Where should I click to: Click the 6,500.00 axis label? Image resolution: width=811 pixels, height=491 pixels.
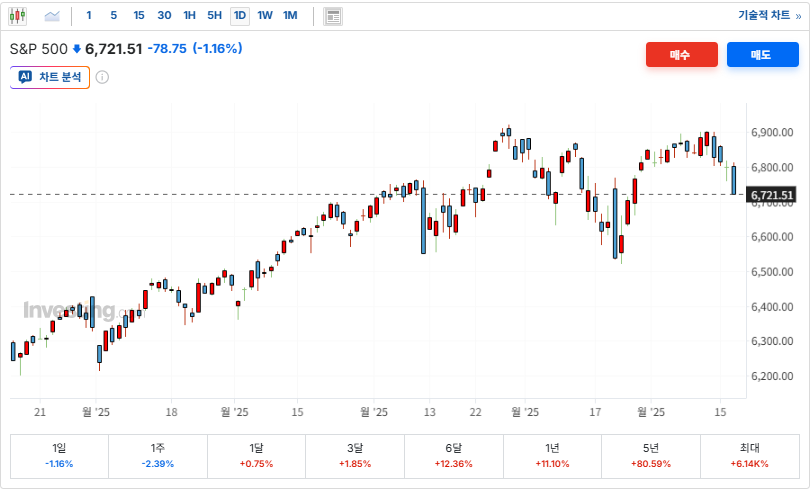(772, 272)
